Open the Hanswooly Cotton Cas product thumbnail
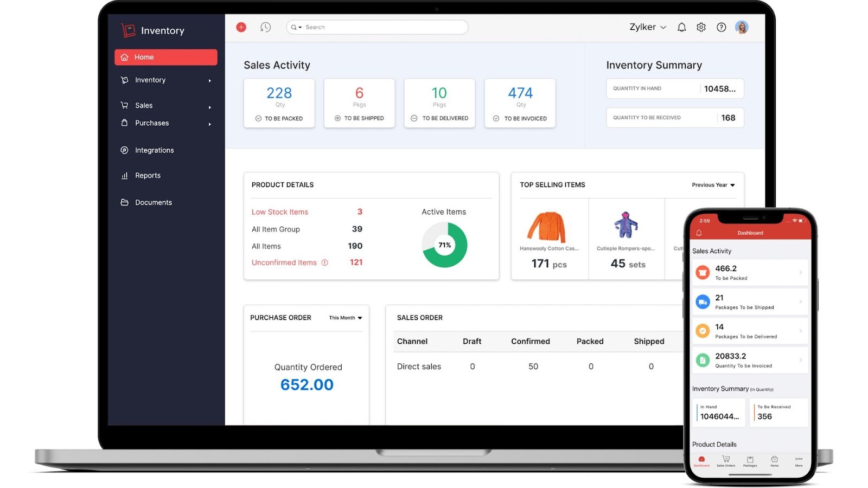 pos(548,227)
